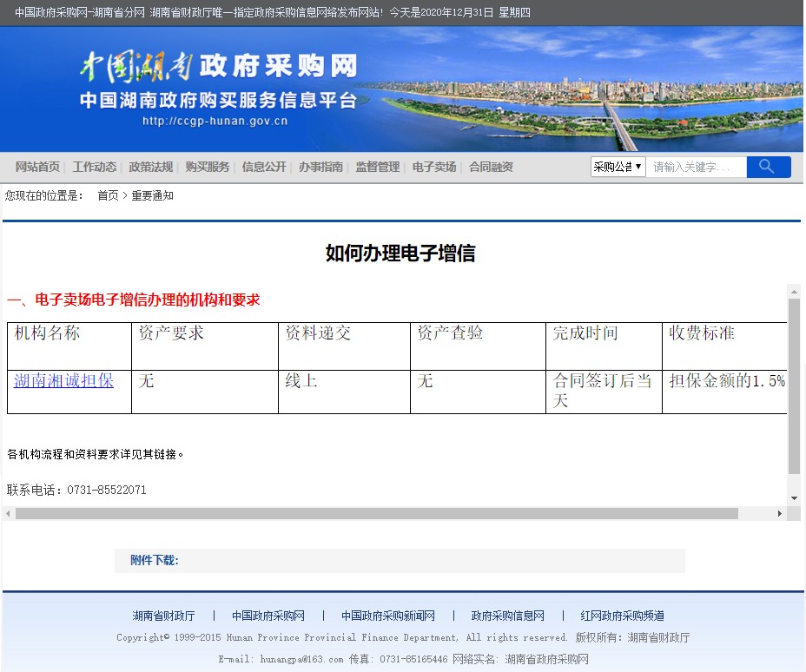Screen dimensions: 806x672
Task: Click the vertical scrollbar down arrow
Action: pos(794,497)
